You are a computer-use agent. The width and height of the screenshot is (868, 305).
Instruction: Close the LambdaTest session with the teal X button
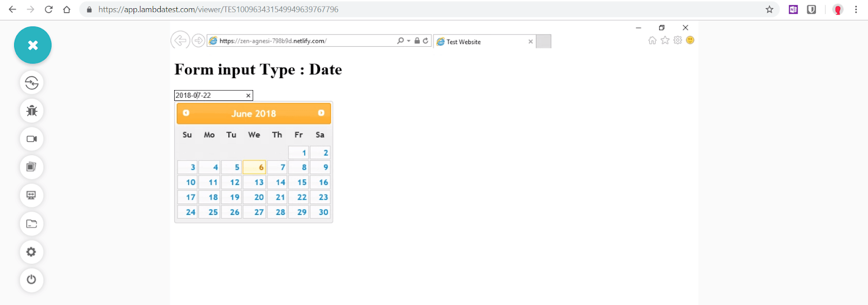(33, 45)
